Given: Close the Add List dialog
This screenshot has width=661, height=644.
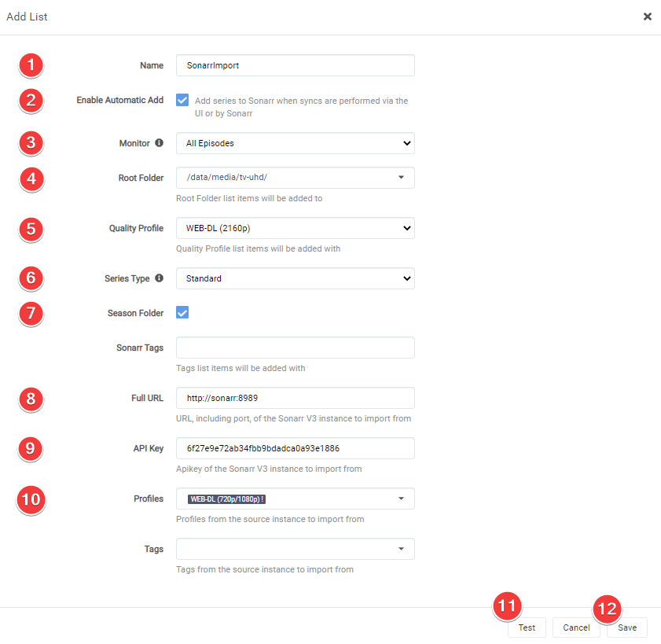Looking at the screenshot, I should click(647, 17).
